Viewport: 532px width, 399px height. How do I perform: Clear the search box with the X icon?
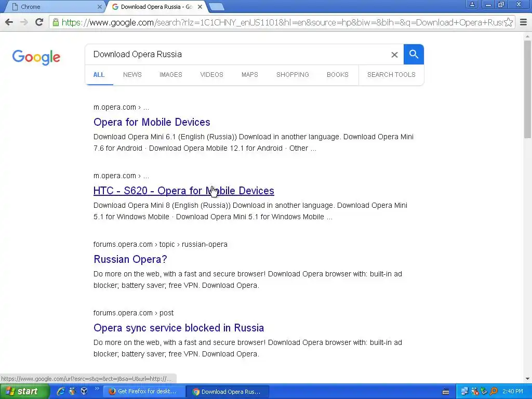394,55
